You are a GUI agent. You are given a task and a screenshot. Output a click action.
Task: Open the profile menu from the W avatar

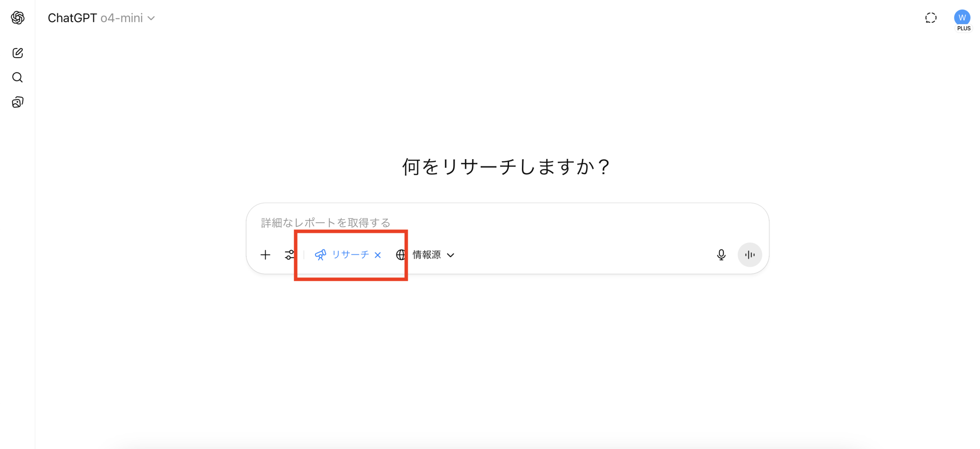(x=962, y=18)
